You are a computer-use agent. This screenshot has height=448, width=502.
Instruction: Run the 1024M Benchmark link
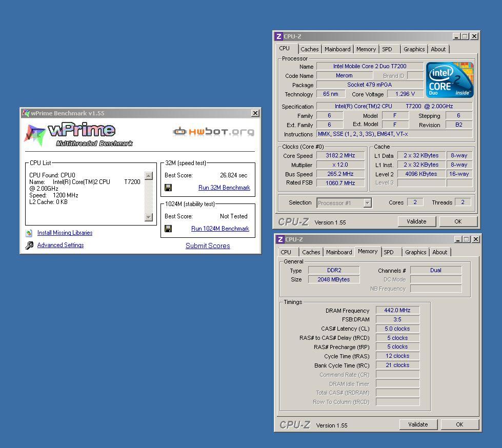[220, 229]
